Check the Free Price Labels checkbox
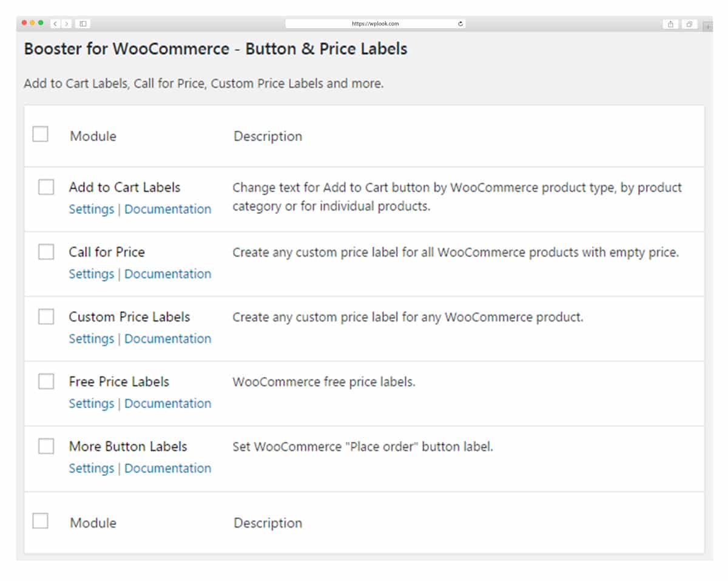This screenshot has width=728, height=581. click(46, 381)
